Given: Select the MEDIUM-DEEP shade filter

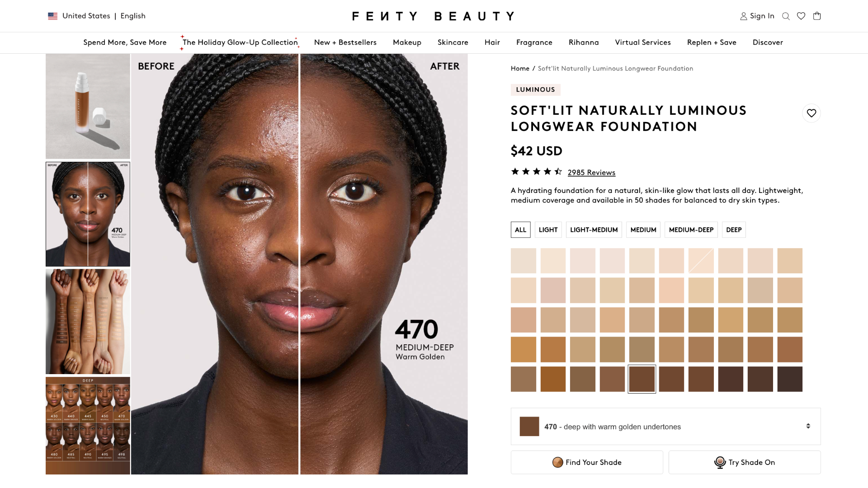Looking at the screenshot, I should (691, 230).
